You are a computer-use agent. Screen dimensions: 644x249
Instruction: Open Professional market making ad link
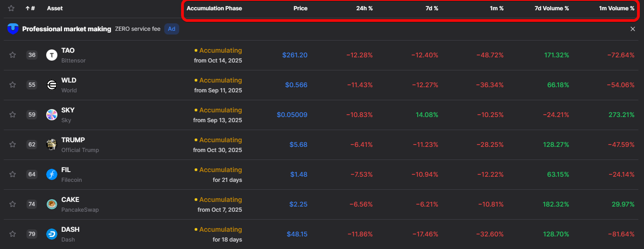point(67,29)
